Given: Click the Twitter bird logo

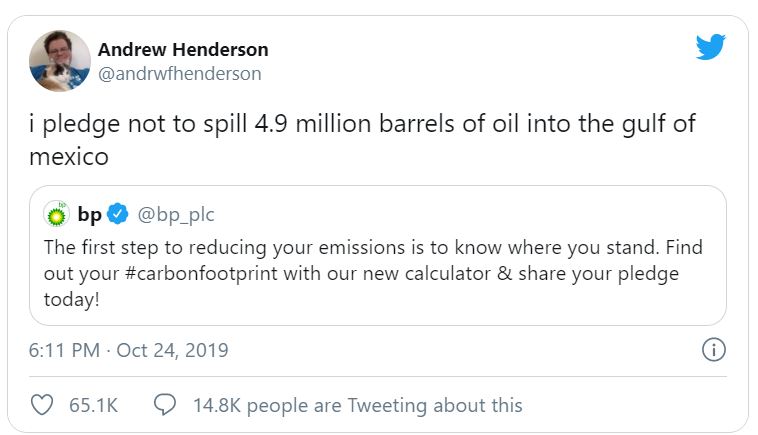Looking at the screenshot, I should (x=710, y=47).
